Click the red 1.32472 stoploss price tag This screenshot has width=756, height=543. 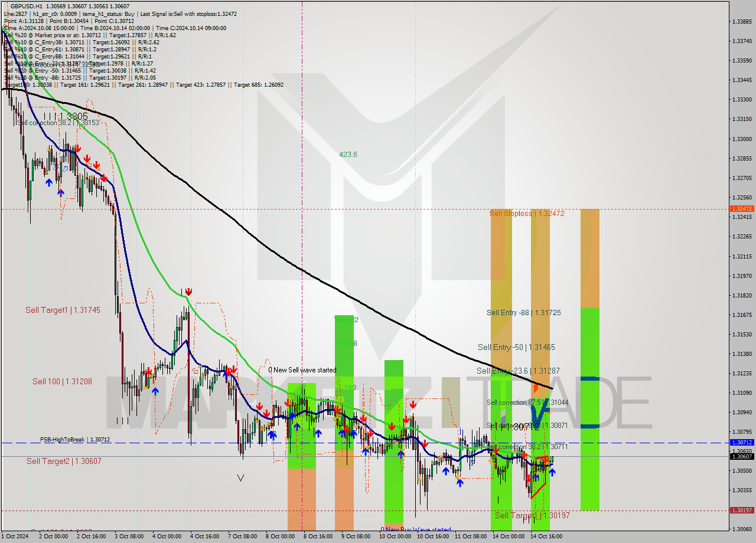point(741,209)
